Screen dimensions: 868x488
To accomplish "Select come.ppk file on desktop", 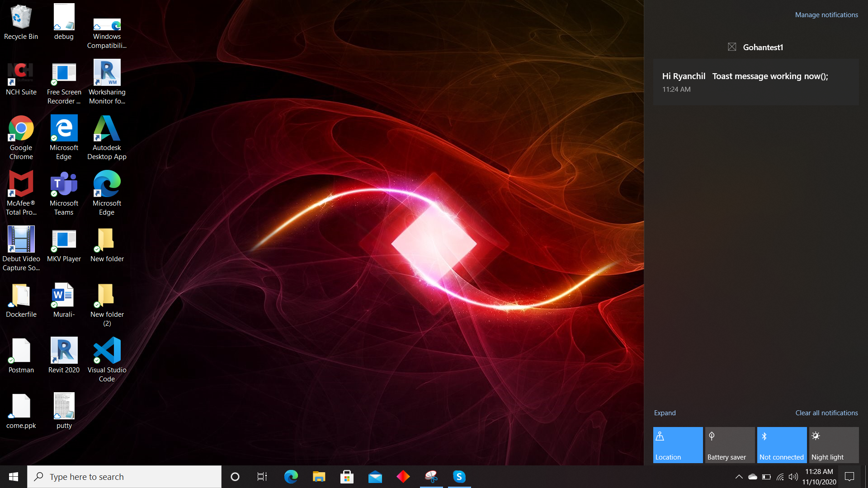I will pos(21,411).
